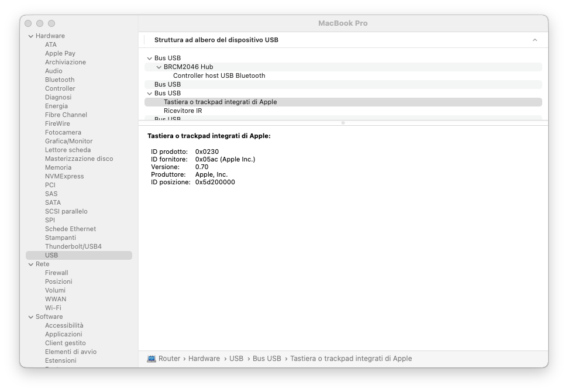Select Fotocamera in the sidebar
This screenshot has width=568, height=392.
[x=63, y=132]
